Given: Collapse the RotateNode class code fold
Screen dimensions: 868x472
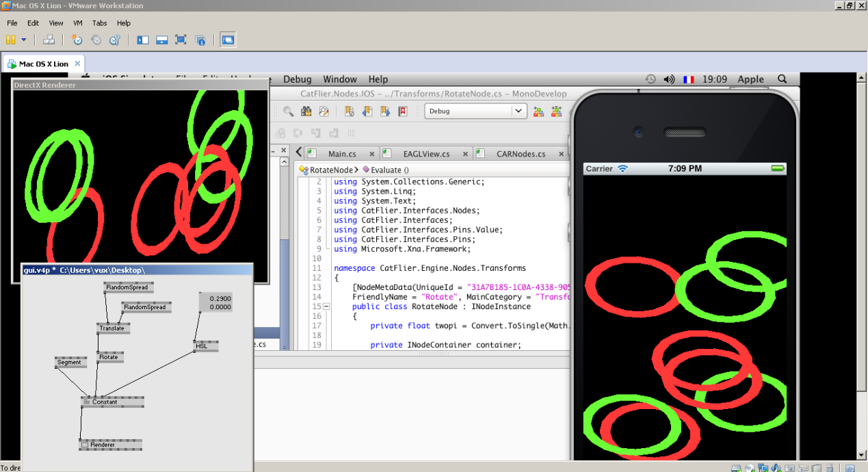Looking at the screenshot, I should point(326,306).
